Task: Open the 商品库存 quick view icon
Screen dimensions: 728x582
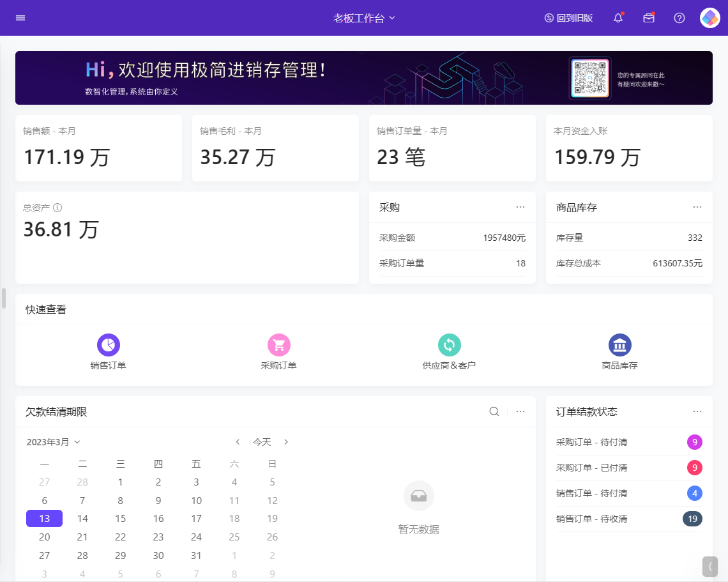Action: pyautogui.click(x=619, y=344)
